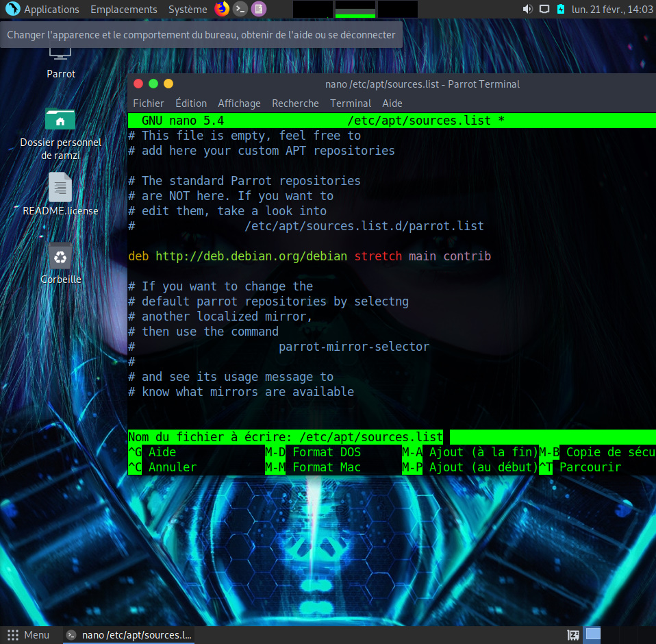Click the line '# This file is empty, feel free to'
656x644 pixels.
pos(244,136)
